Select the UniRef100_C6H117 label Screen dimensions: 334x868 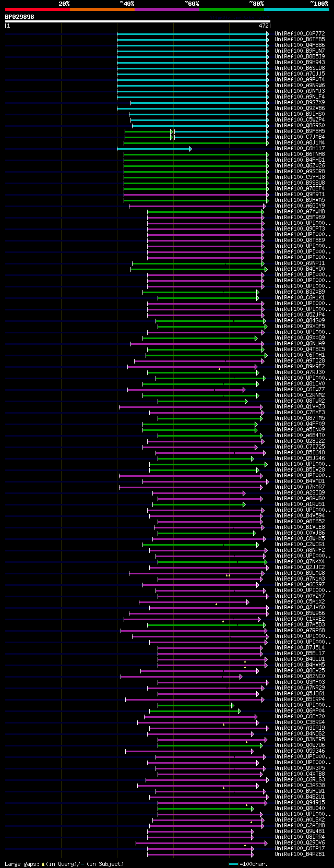(300, 148)
